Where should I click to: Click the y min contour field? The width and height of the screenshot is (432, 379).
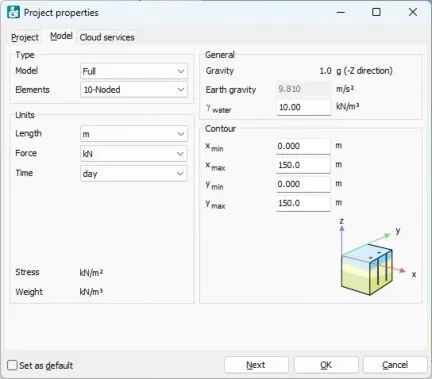(303, 184)
